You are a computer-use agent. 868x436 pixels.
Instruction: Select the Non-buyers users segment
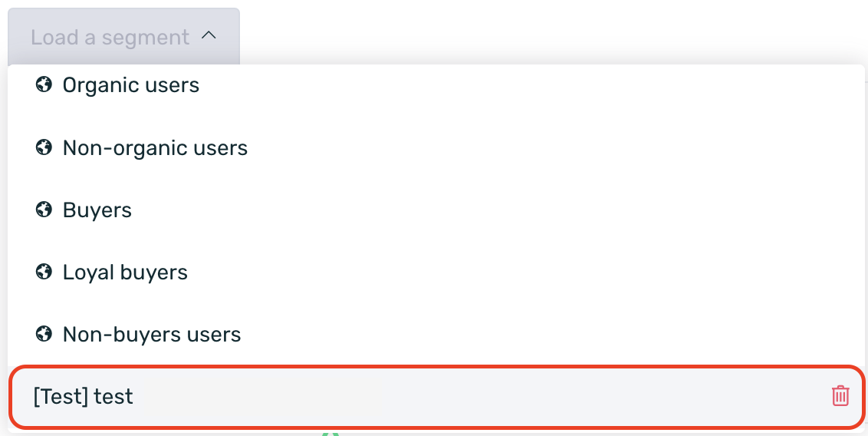click(152, 334)
